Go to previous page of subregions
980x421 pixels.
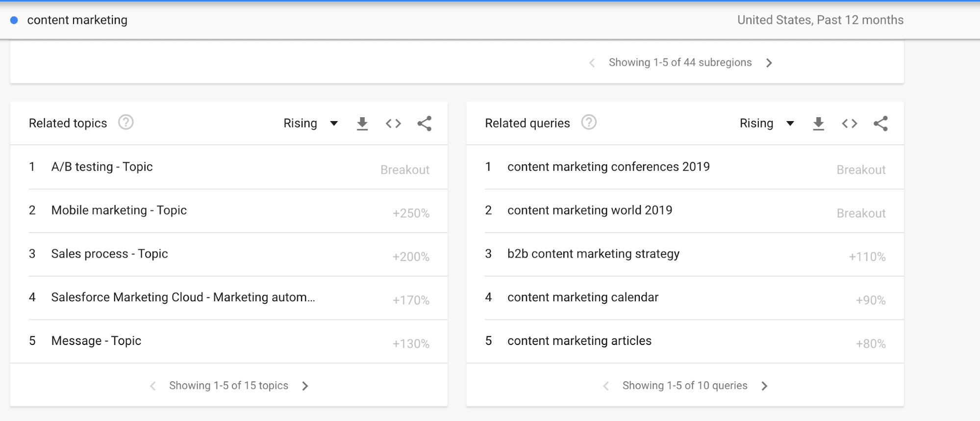pyautogui.click(x=592, y=63)
